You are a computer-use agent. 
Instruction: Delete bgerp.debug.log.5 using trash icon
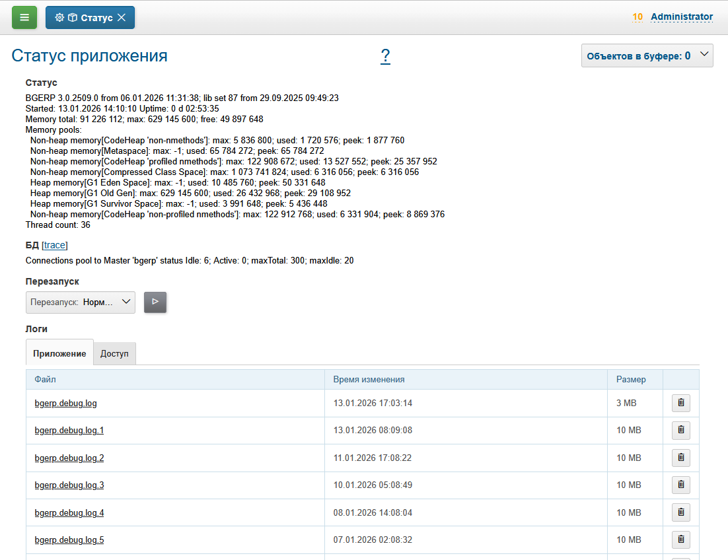point(680,540)
